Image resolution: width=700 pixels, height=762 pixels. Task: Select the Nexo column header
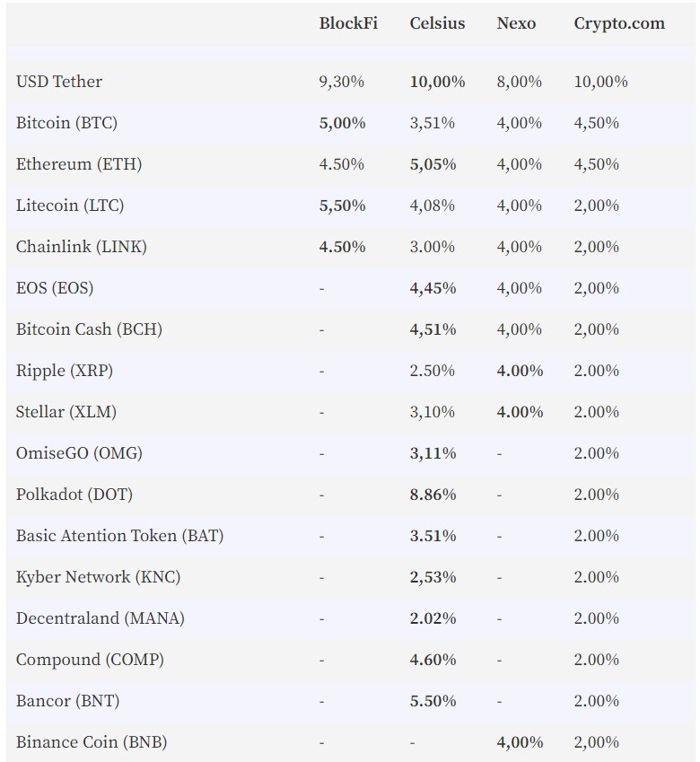pyautogui.click(x=516, y=23)
